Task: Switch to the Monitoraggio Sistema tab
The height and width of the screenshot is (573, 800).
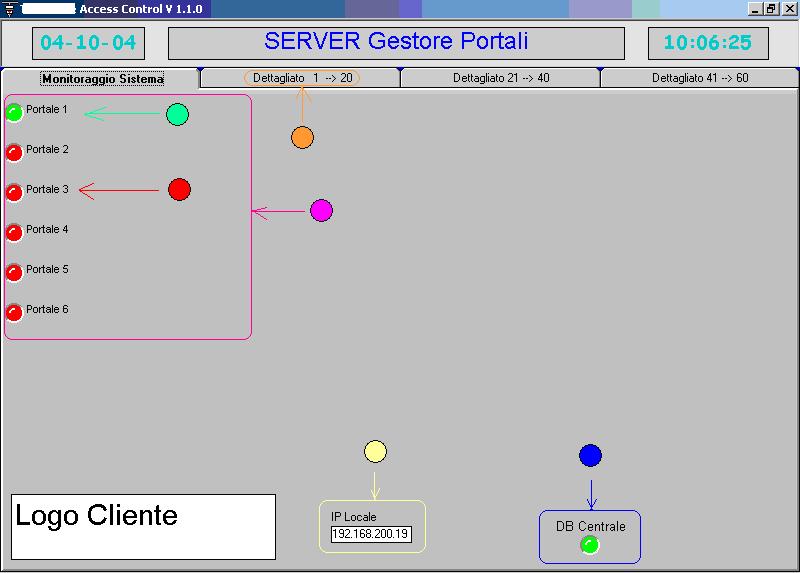Action: (103, 79)
